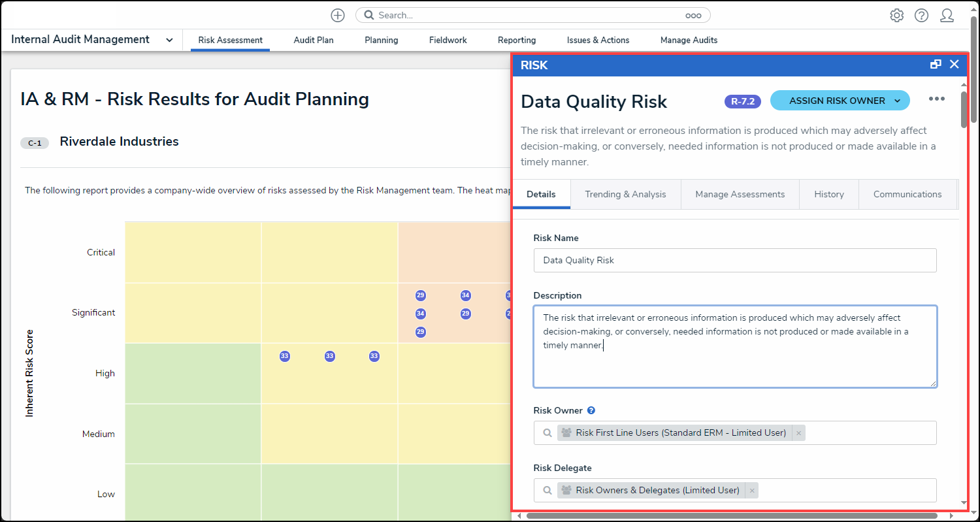980x522 pixels.
Task: Open the three-dot more options menu
Action: click(936, 99)
